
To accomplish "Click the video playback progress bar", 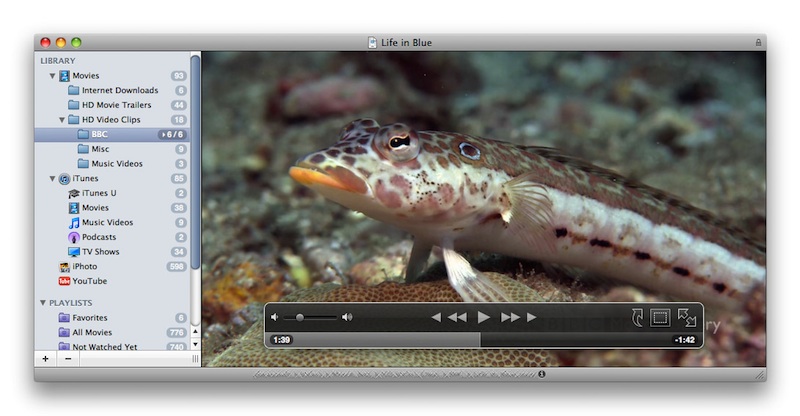I will pos(482,340).
